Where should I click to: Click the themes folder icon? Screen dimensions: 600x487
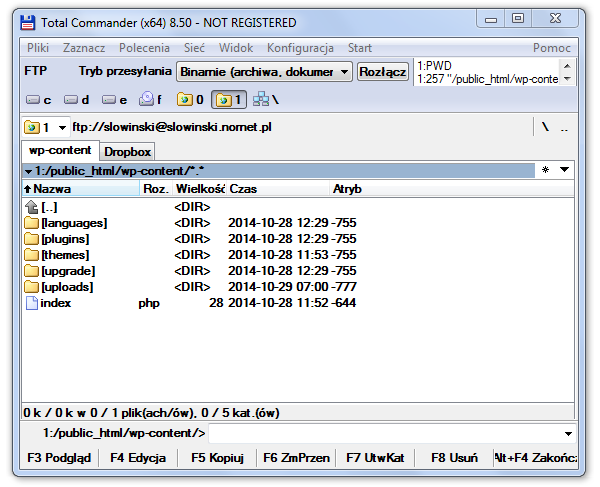coord(31,255)
